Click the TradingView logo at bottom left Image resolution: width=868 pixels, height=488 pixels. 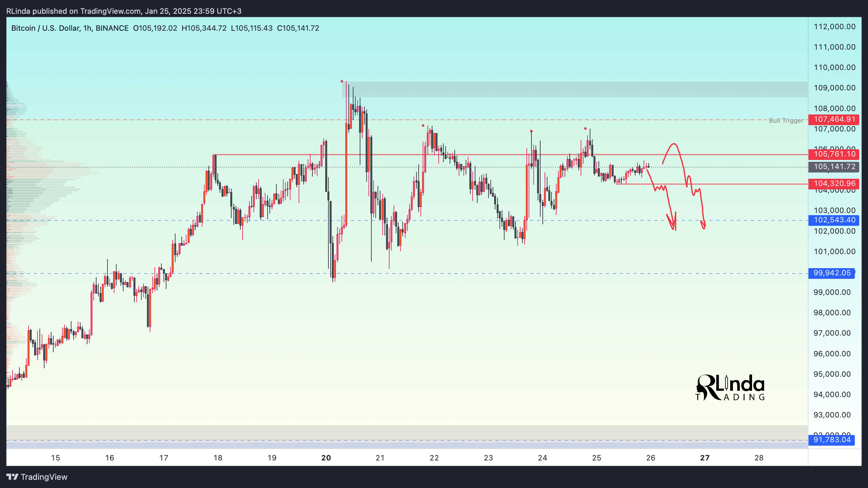tap(37, 476)
